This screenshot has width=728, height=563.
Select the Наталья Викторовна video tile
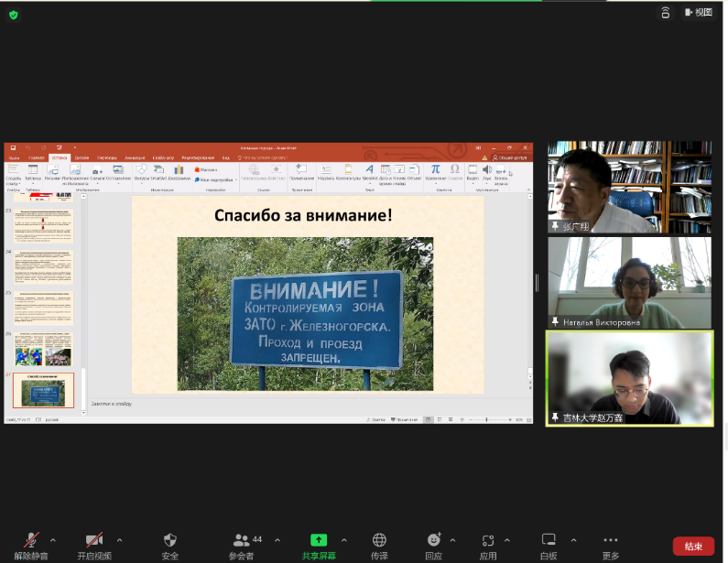point(629,283)
